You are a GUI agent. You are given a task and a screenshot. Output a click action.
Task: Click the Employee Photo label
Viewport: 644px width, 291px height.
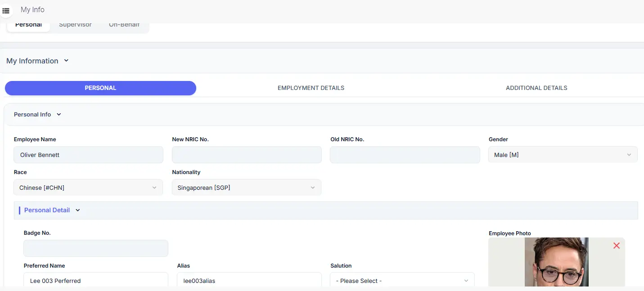(x=510, y=233)
